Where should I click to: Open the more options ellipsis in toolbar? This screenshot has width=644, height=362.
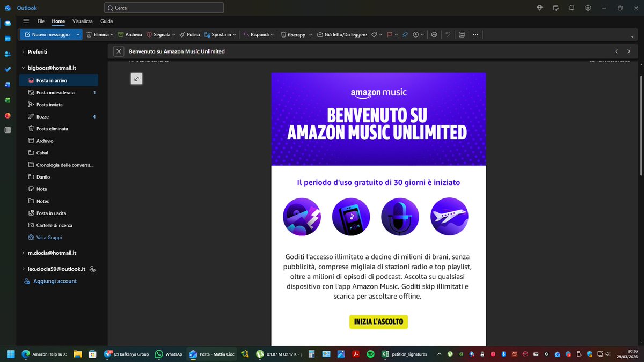coord(475,34)
